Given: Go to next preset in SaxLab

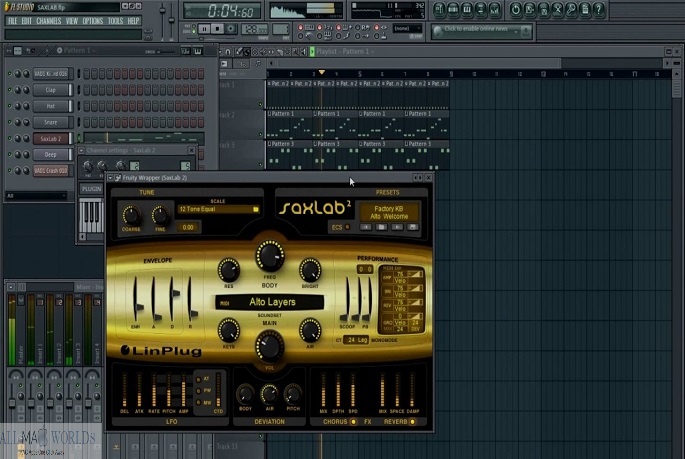Looking at the screenshot, I should [397, 227].
